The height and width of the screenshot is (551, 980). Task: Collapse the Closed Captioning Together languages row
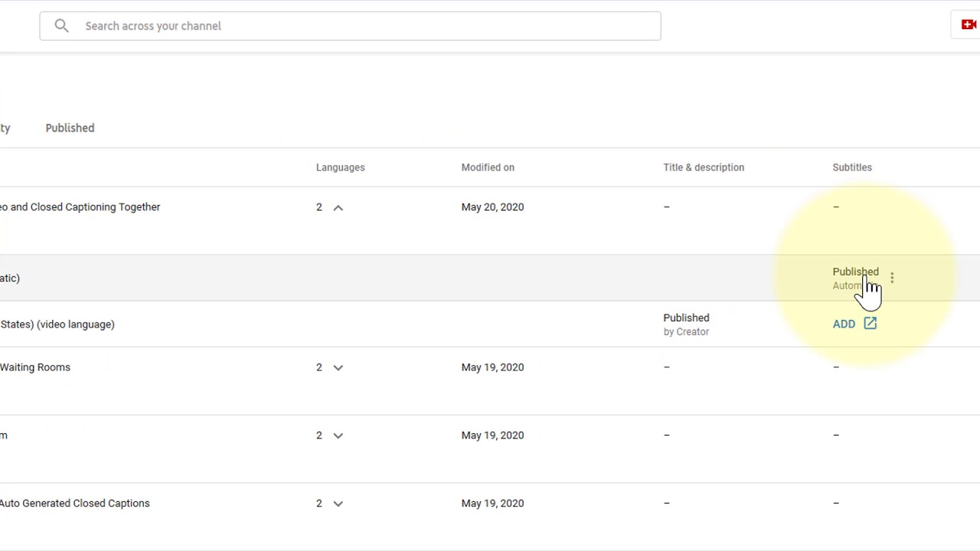(338, 207)
